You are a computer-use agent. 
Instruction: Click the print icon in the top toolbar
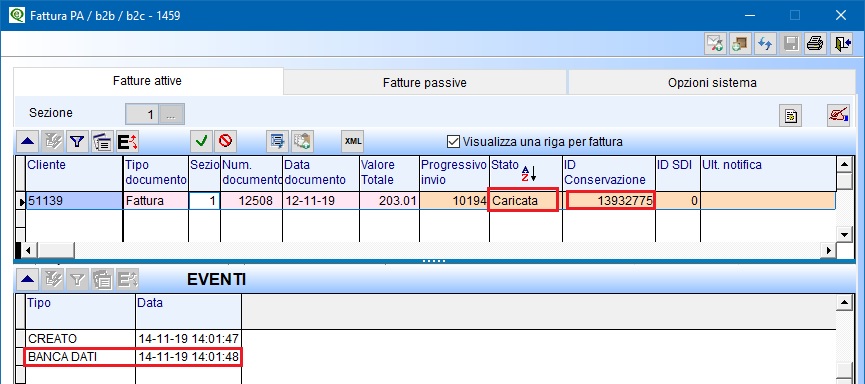[815, 44]
